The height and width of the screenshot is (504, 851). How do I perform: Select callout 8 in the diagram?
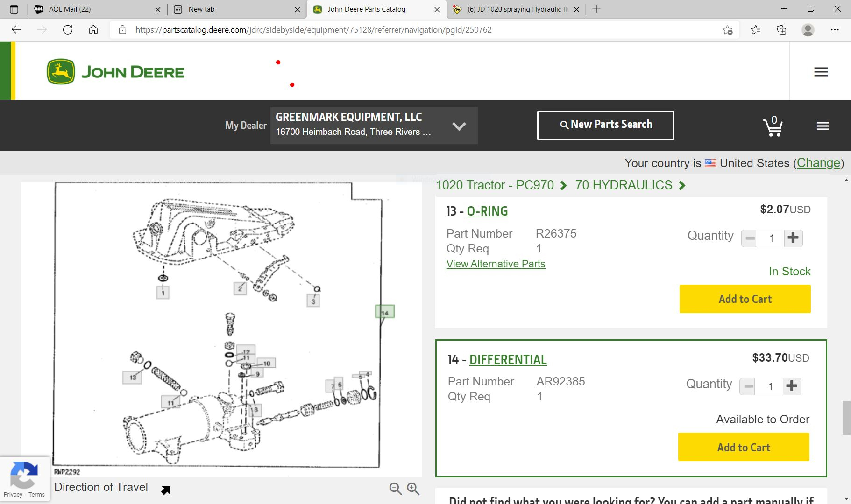coord(255,409)
